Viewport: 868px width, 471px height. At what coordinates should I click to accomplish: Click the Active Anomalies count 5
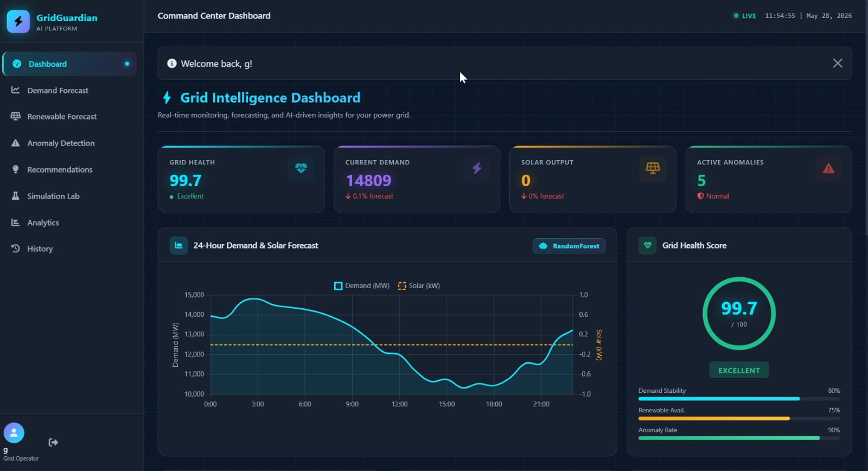coord(701,180)
